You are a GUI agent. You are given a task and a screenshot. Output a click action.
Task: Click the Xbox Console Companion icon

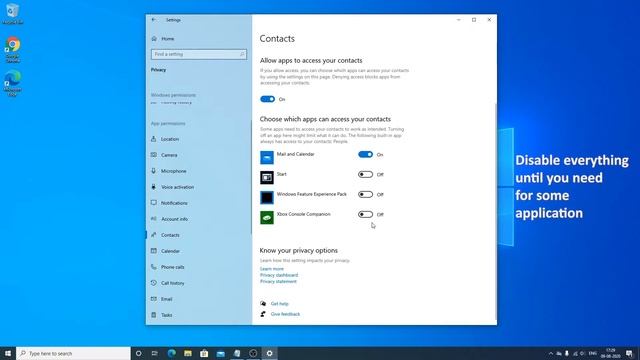point(267,217)
